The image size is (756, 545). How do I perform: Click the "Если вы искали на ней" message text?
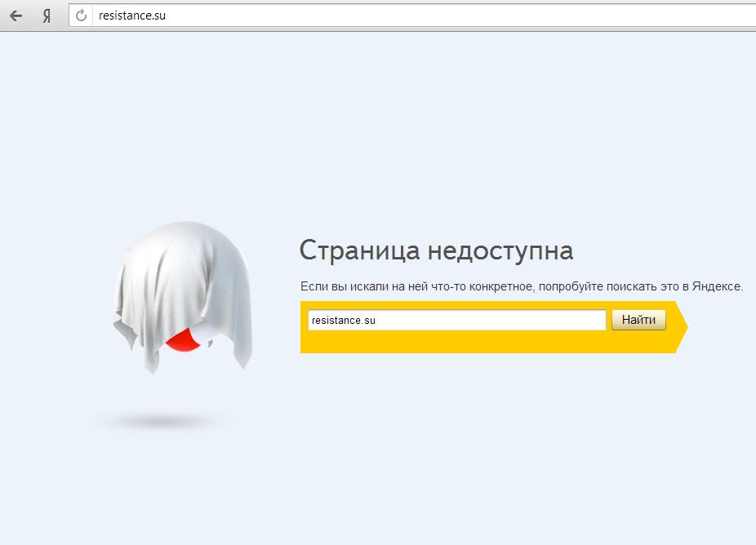[x=521, y=286]
